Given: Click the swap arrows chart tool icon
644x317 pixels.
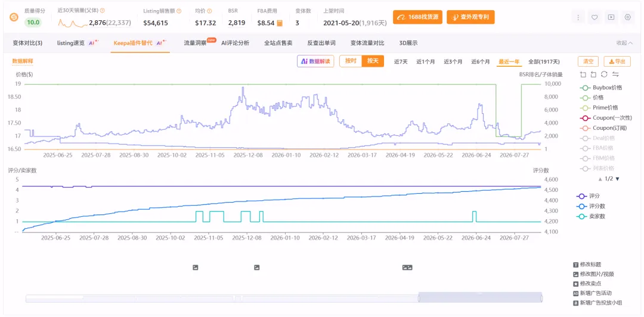Looking at the screenshot, I should pos(615,74).
